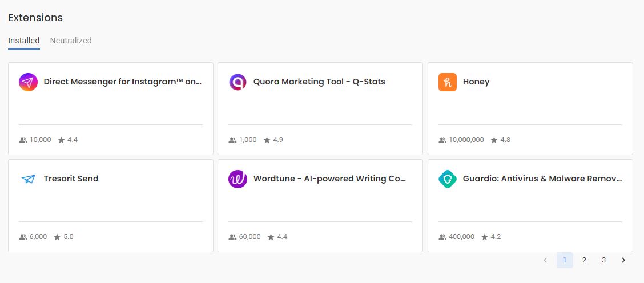Click the 4.2 rating value
The width and height of the screenshot is (644, 283).
coord(496,237)
